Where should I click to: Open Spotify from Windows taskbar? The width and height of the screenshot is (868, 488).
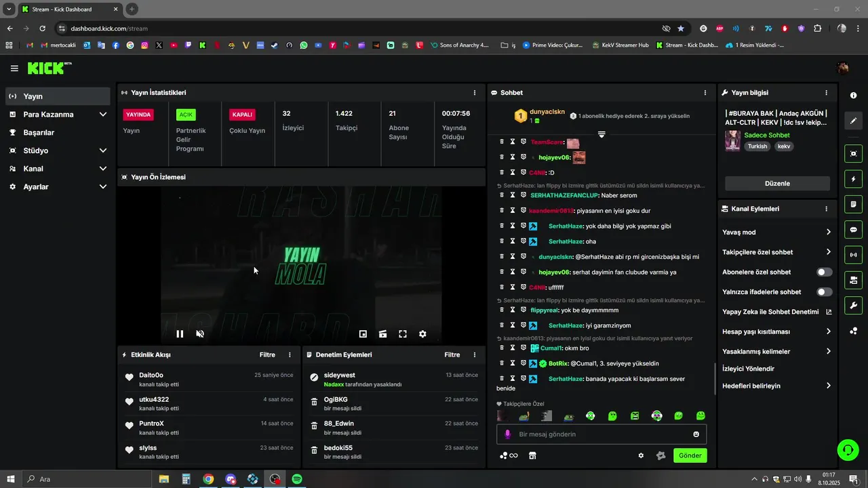[x=296, y=479]
